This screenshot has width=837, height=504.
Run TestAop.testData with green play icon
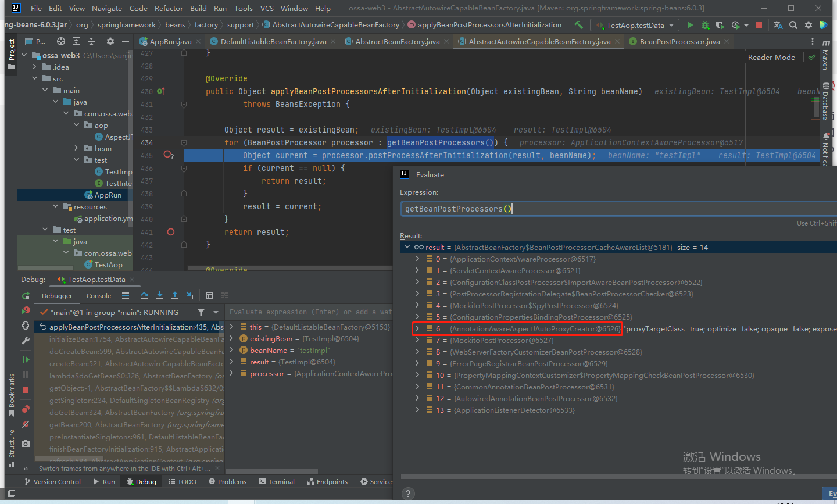pos(690,25)
